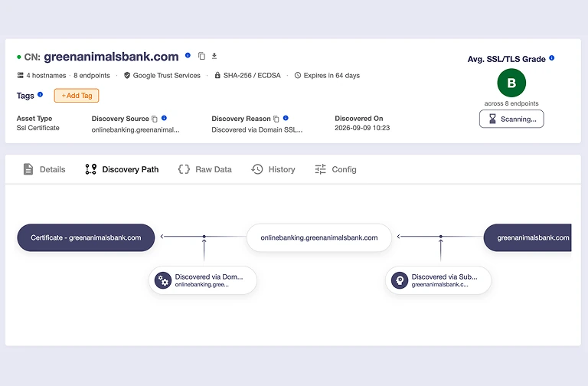This screenshot has width=588, height=386.
Task: Click the clock icon beside Expires in 64 days
Action: 298,75
